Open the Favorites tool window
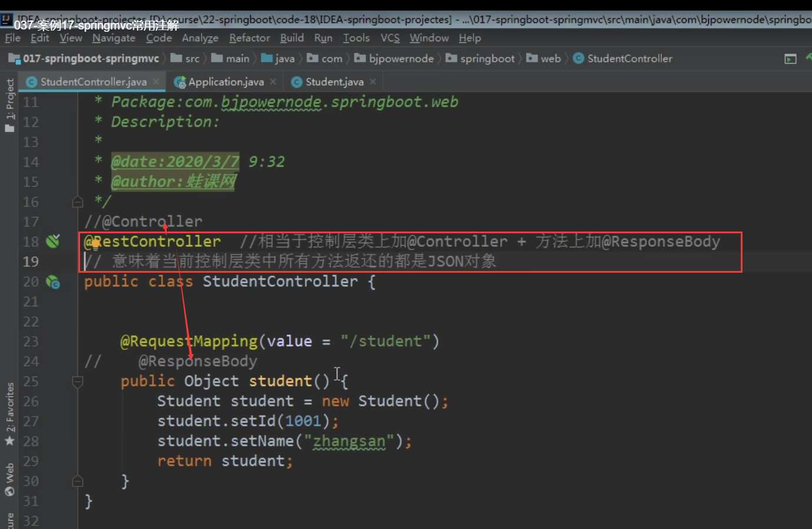The width and height of the screenshot is (812, 529). click(x=9, y=414)
